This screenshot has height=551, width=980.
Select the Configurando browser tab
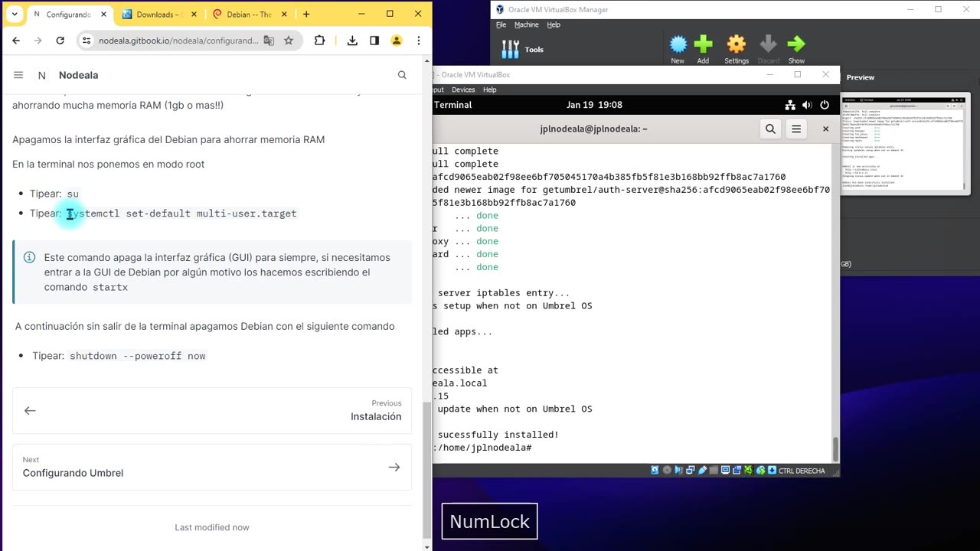[69, 14]
